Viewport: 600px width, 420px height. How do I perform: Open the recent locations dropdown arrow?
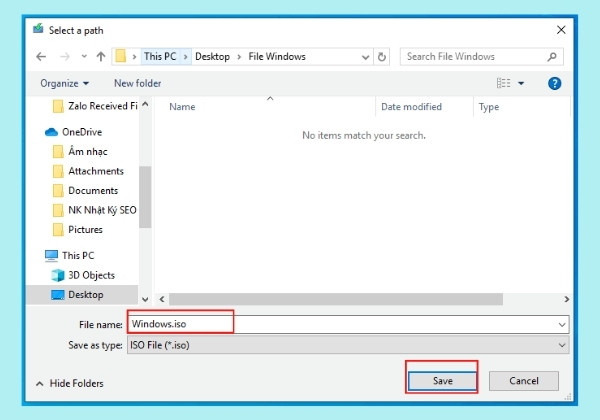[84, 57]
